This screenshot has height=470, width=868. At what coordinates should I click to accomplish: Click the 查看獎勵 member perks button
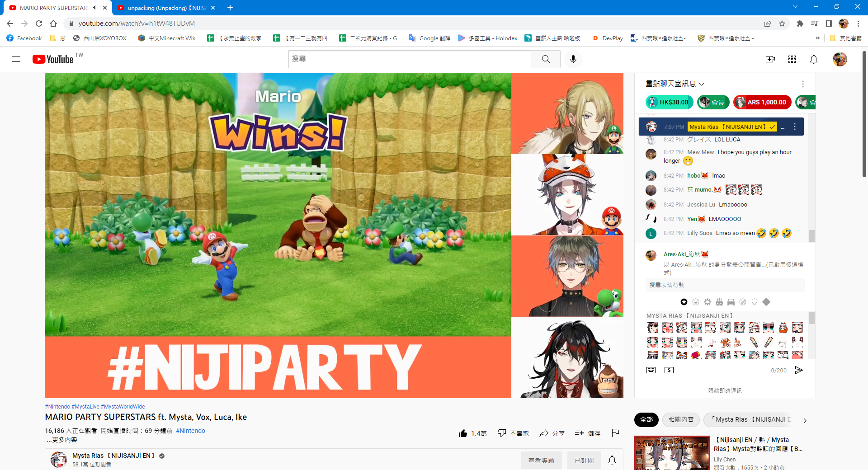coord(541,460)
